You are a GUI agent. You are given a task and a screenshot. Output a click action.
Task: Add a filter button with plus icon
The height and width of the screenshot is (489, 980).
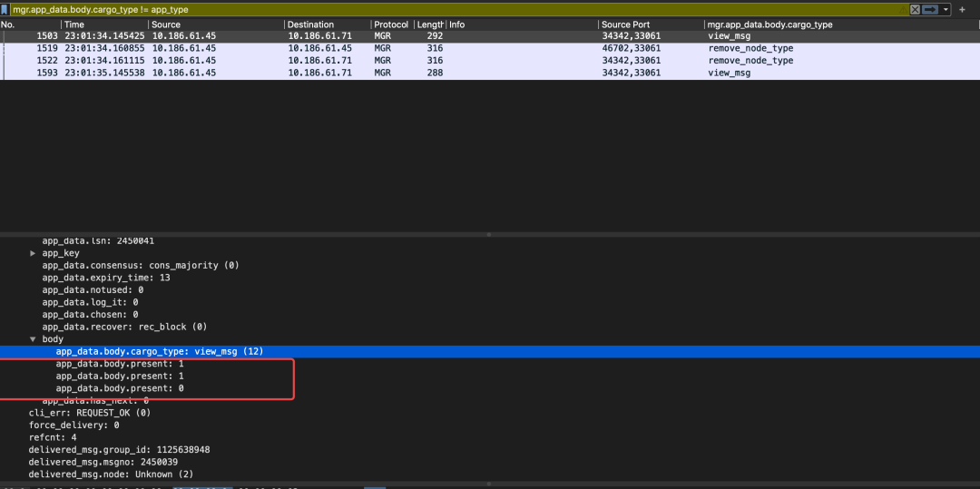pyautogui.click(x=962, y=9)
